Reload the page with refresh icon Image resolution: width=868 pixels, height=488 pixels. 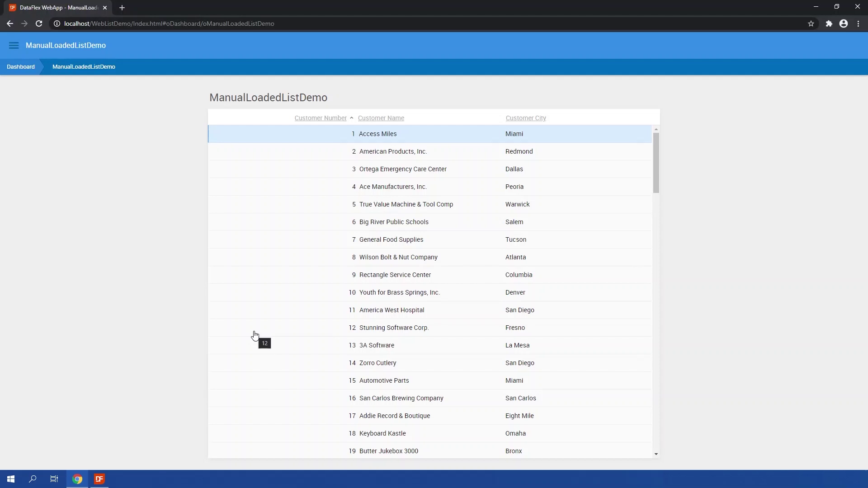click(39, 23)
